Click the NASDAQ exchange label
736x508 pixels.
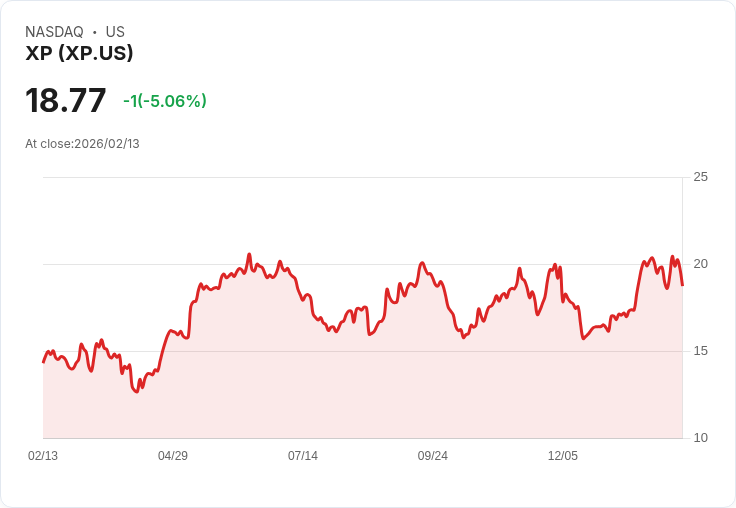[x=54, y=32]
